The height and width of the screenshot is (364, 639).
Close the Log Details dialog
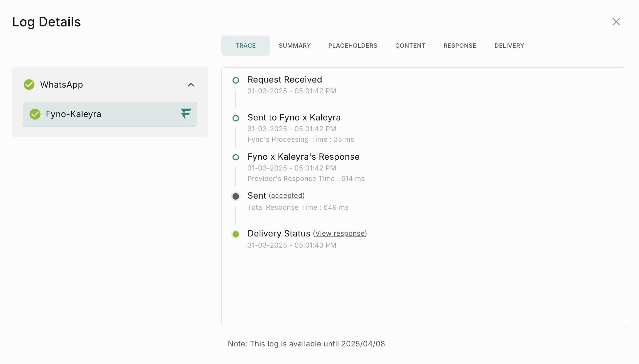(x=616, y=22)
